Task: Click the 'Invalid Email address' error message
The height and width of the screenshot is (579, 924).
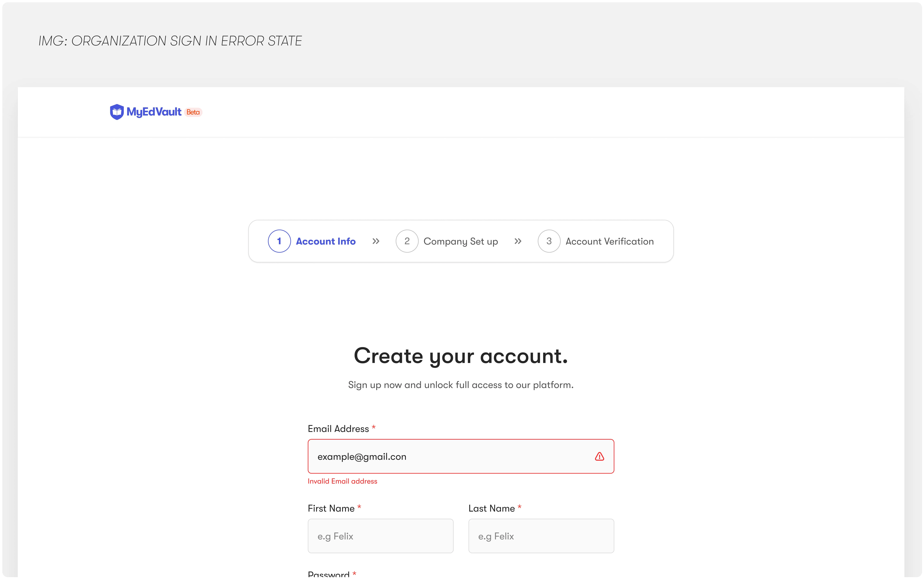Action: (x=342, y=481)
